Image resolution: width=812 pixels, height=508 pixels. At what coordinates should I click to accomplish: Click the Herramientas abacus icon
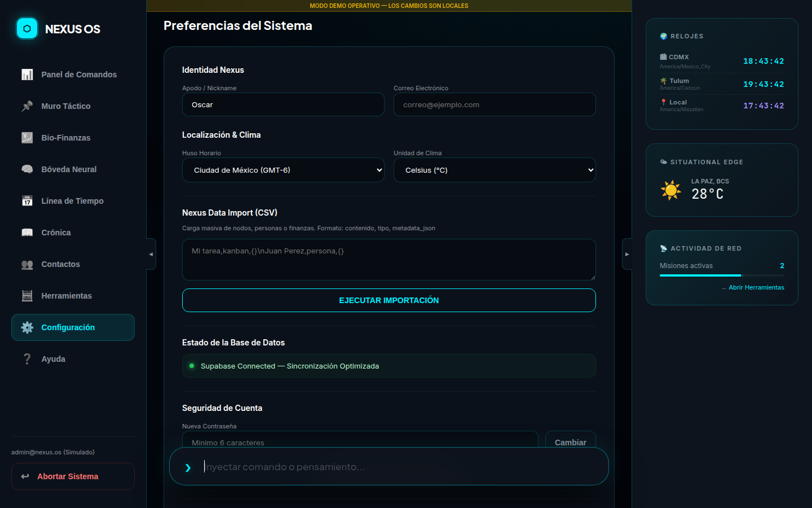coord(27,296)
